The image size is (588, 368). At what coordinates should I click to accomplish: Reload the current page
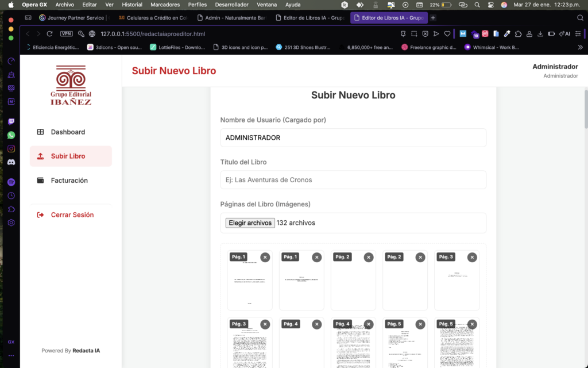click(x=50, y=34)
